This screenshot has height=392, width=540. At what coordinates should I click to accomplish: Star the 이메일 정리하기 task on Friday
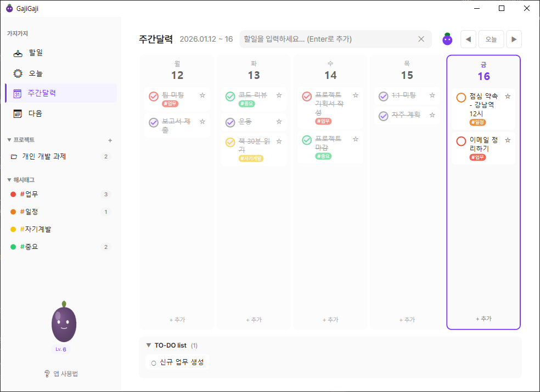(x=507, y=141)
